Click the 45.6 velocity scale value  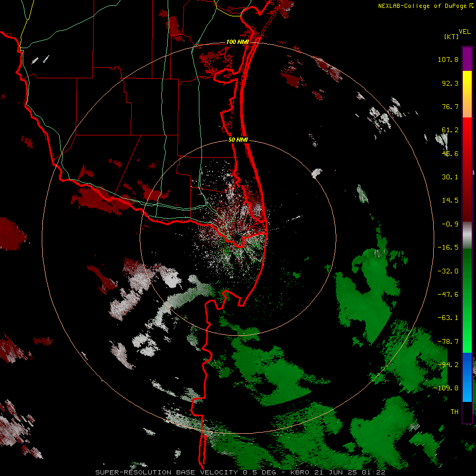pos(450,153)
